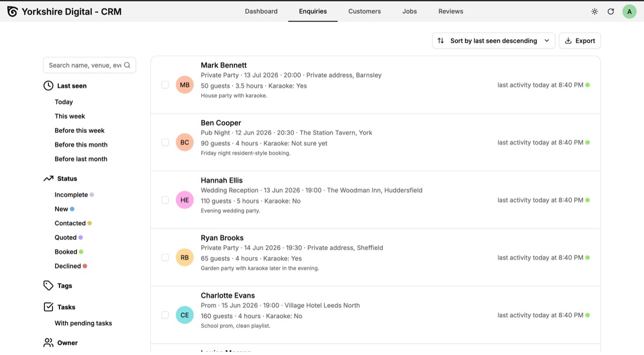Screen dimensions: 644x355
Task: Click the Yorkshire Digital - CRM title
Action: pyautogui.click(x=71, y=11)
